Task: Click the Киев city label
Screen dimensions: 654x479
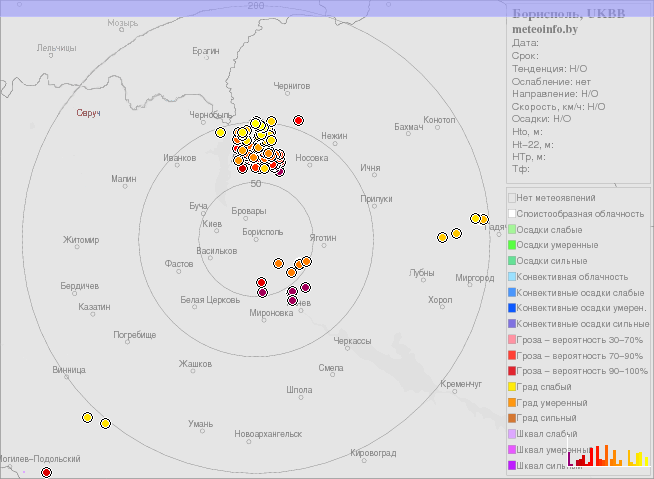Action: (212, 224)
